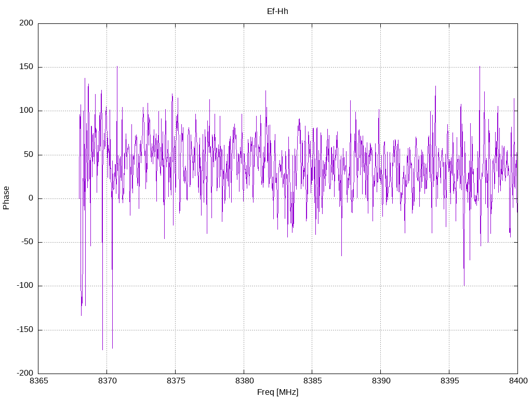Click the x-axis tick label '8385'

[x=312, y=381]
